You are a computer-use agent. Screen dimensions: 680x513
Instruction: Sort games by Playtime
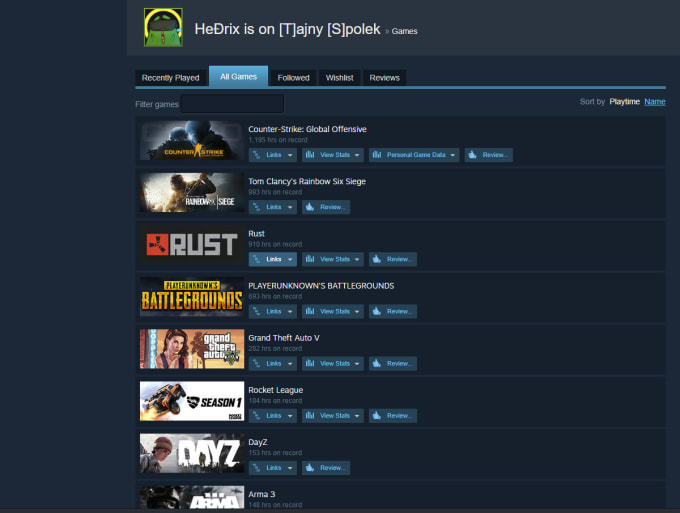[x=624, y=101]
